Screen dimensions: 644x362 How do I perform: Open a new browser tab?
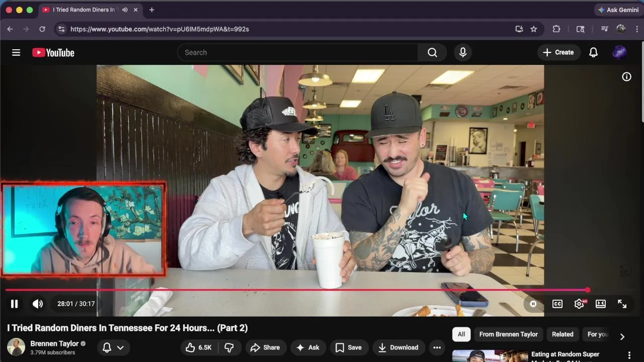pos(151,10)
